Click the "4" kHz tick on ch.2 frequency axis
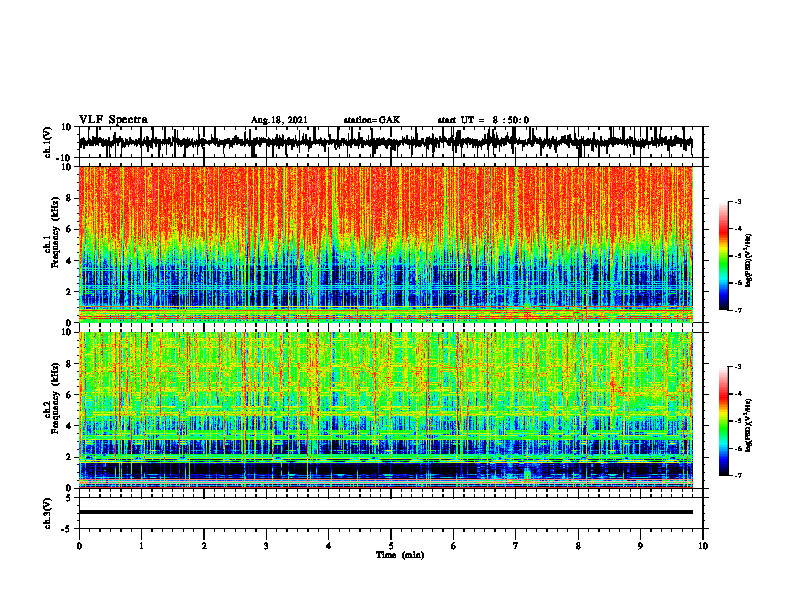The width and height of the screenshot is (792, 612). 69,426
